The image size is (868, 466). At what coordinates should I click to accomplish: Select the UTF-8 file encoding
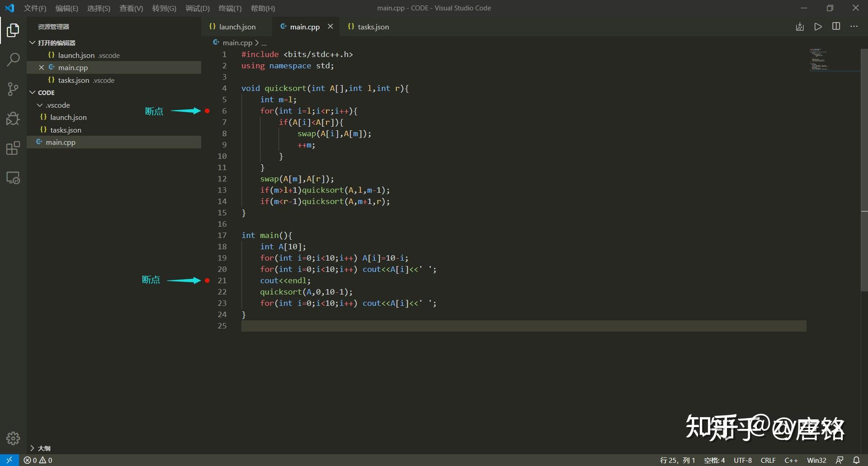coord(743,460)
